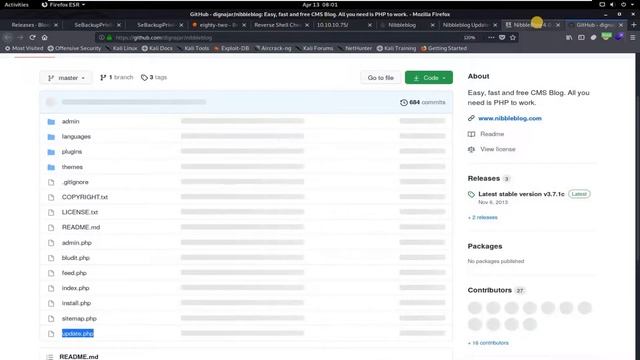Switch to the Reverse Shell Cheat tab
The image size is (640, 360).
[x=278, y=25]
